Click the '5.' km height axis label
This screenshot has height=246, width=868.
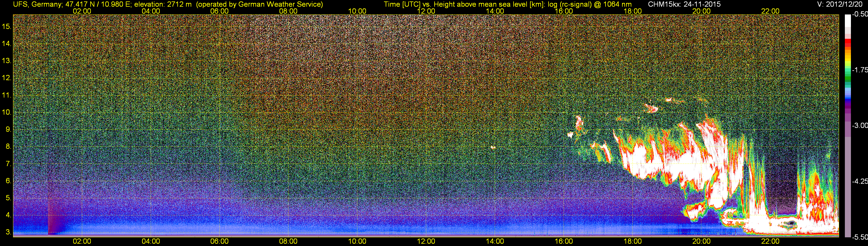click(x=9, y=198)
